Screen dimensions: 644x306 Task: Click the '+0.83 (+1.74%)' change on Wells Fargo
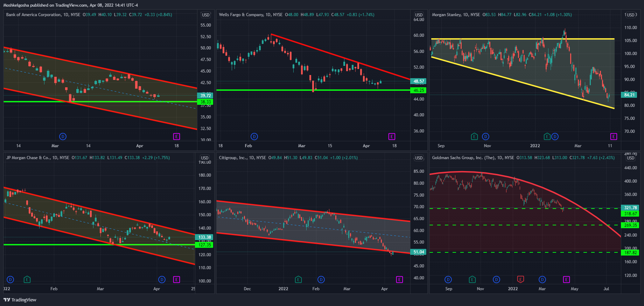[x=360, y=15]
